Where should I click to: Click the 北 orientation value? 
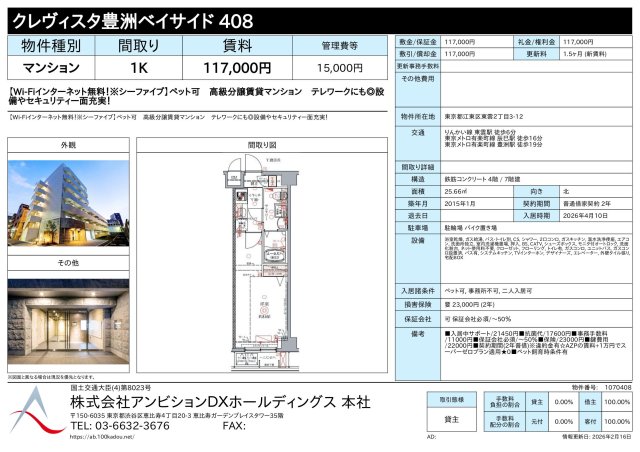(566, 191)
